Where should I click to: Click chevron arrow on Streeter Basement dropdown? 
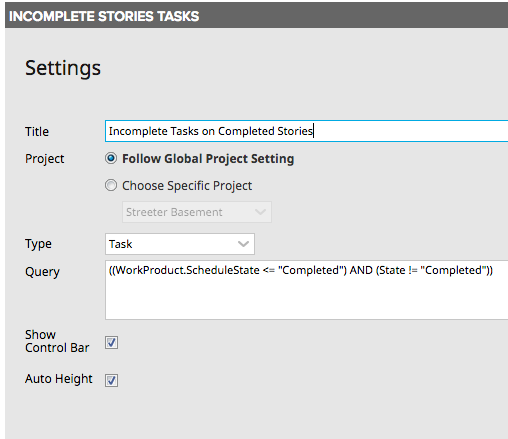[x=260, y=212]
